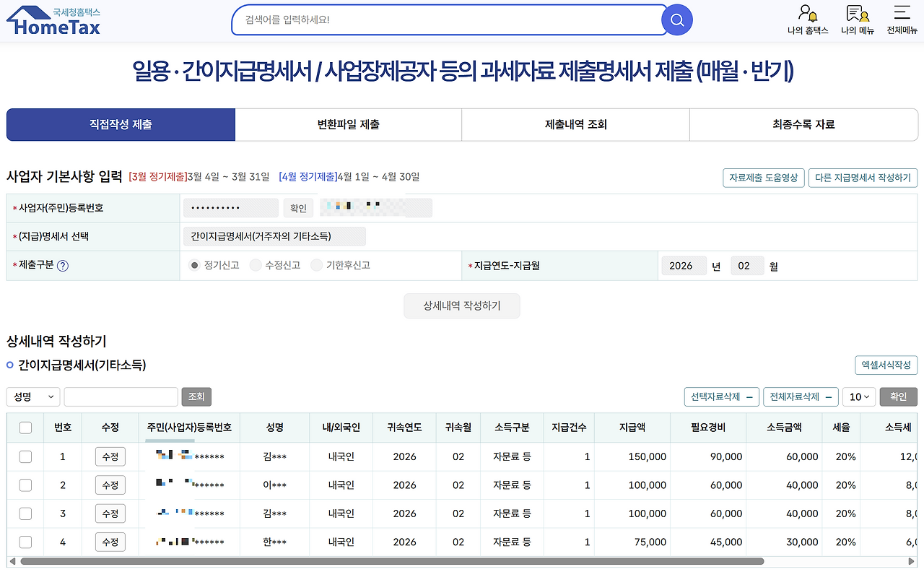
Task: Click the 소득금액 column header
Action: click(785, 428)
